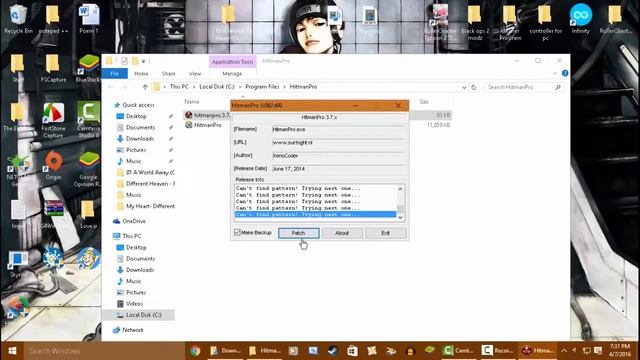Click the Exit button in patcher
This screenshot has height=360, width=640.
pyautogui.click(x=385, y=233)
